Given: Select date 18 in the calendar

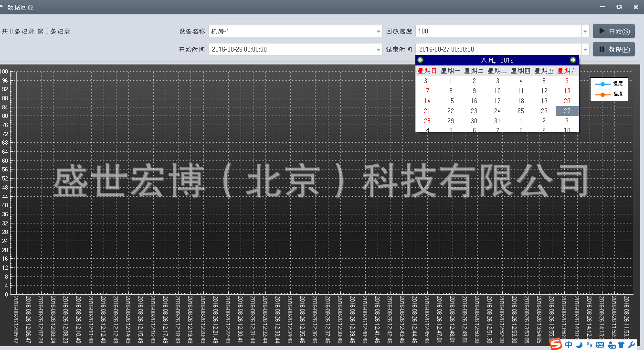Looking at the screenshot, I should pyautogui.click(x=521, y=101).
